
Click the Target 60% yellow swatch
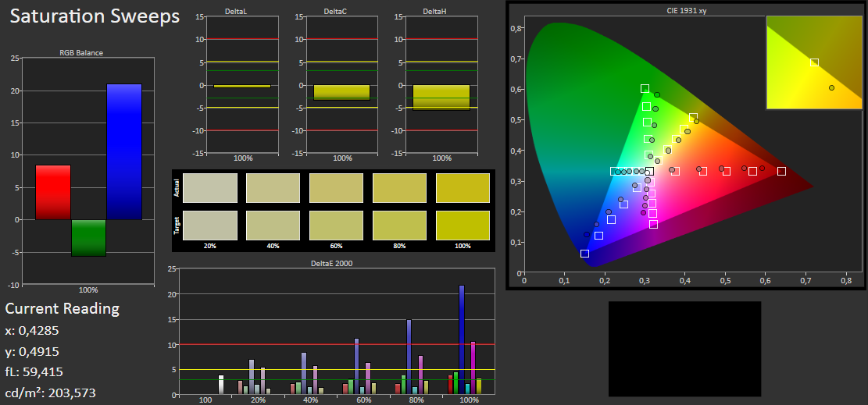tap(337, 226)
